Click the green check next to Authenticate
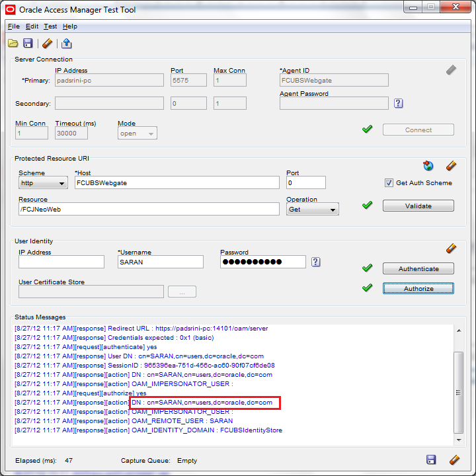 pos(368,268)
